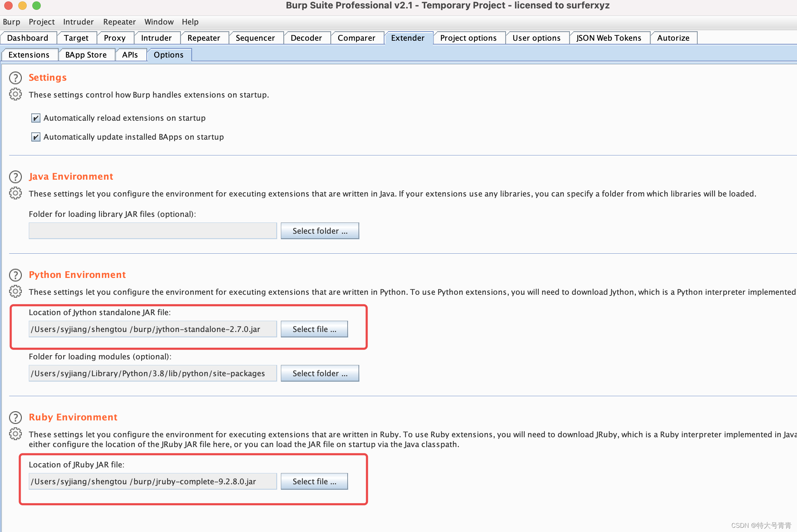The height and width of the screenshot is (532, 797).
Task: Switch to the User options tab
Action: 537,38
